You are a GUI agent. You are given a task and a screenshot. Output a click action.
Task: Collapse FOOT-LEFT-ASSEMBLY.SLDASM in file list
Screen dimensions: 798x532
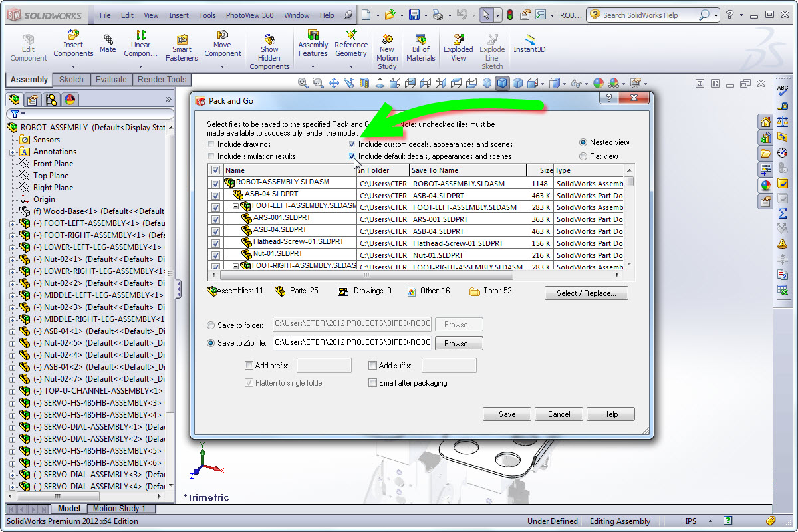(x=235, y=207)
